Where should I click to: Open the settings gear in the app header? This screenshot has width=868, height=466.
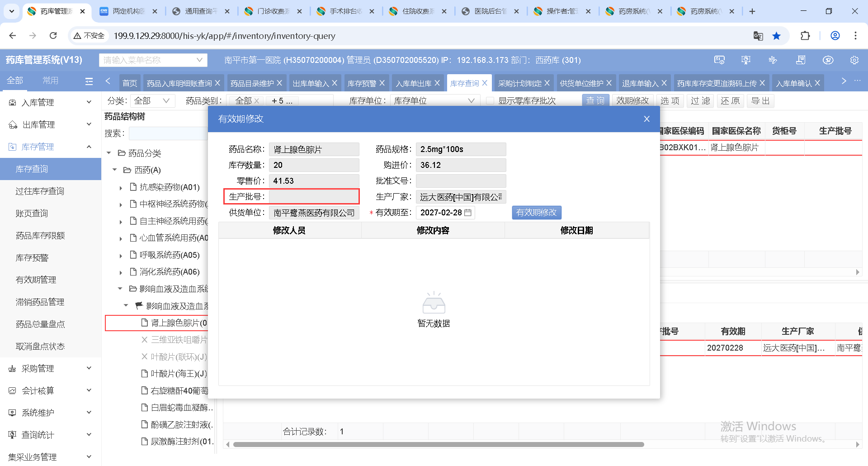[x=854, y=60]
